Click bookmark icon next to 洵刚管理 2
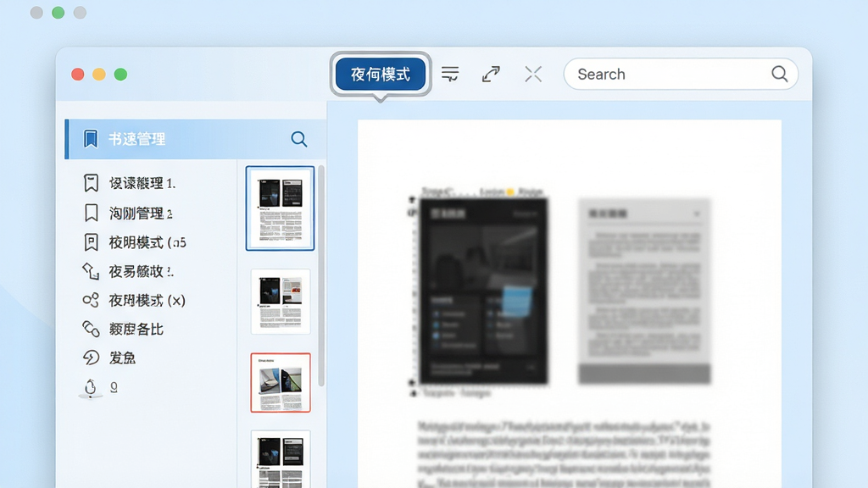The height and width of the screenshot is (488, 868). coord(91,213)
